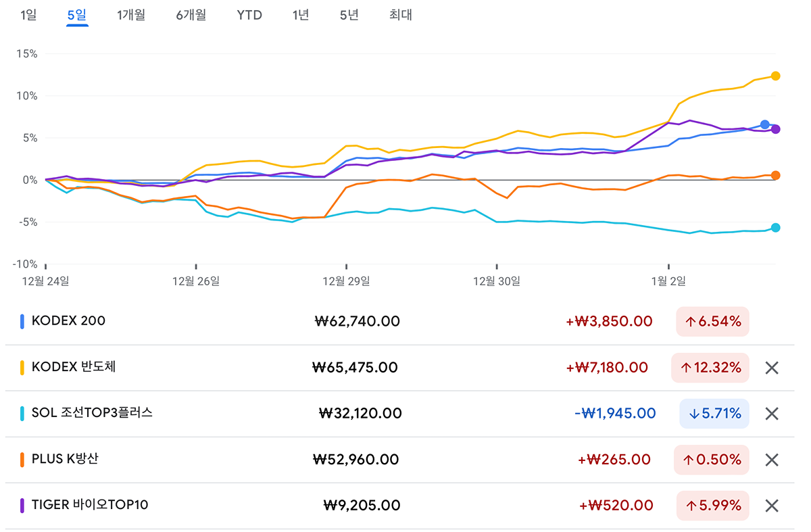Click the orange end dot on the chart
This screenshot has height=532, width=811.
click(775, 175)
